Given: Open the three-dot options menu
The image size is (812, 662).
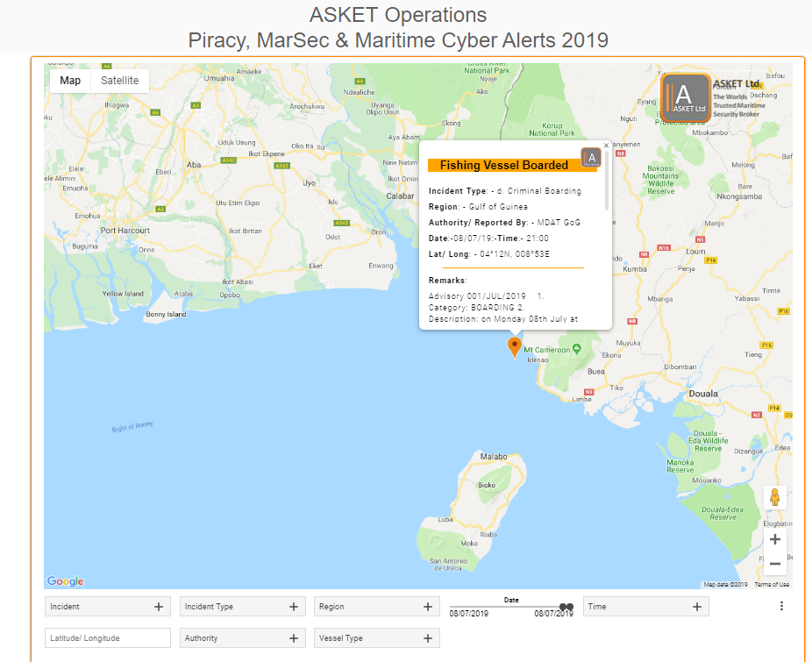Looking at the screenshot, I should tap(781, 606).
